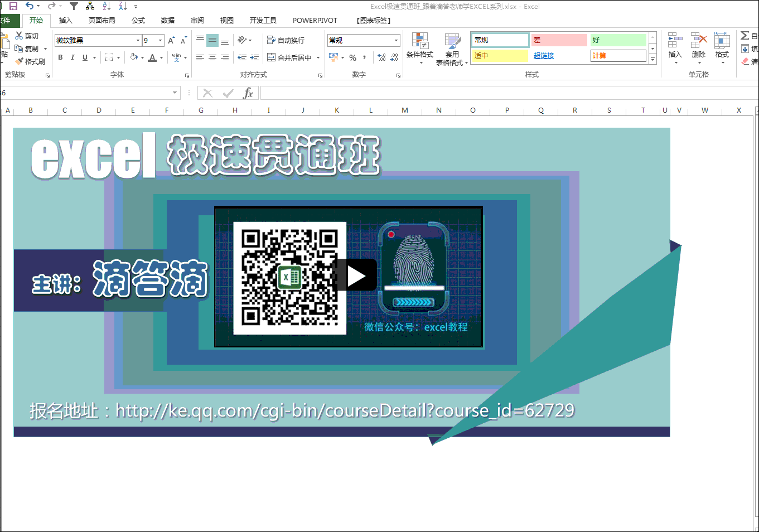Click the Save icon in quick access toolbar

[x=13, y=6]
